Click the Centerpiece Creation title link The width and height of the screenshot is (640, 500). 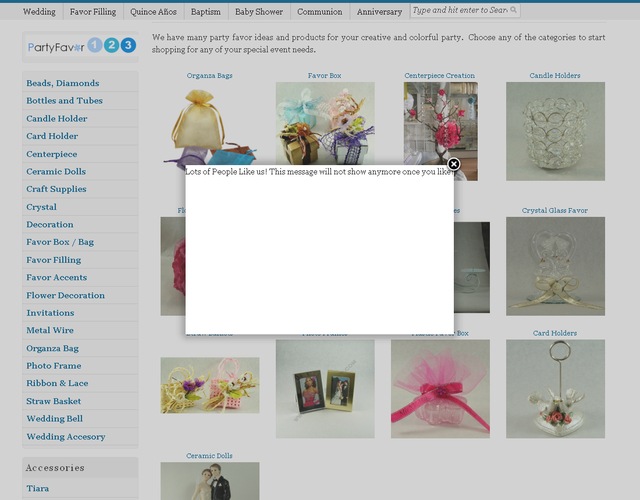(x=440, y=76)
